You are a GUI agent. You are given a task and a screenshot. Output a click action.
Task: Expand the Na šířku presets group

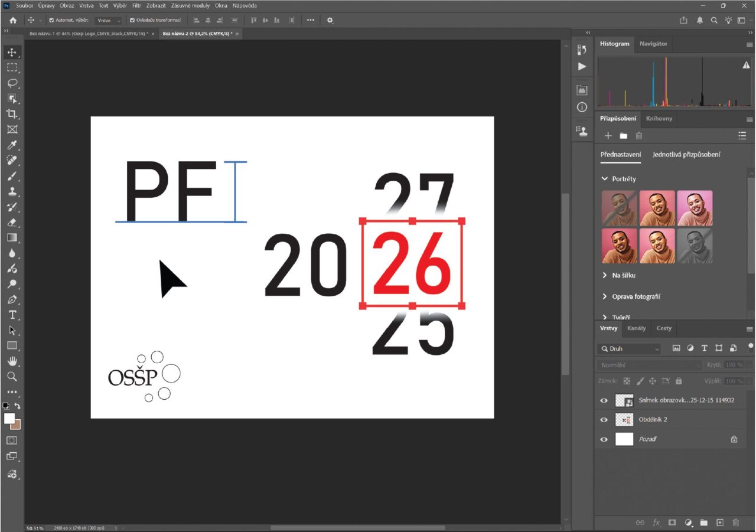pos(605,275)
